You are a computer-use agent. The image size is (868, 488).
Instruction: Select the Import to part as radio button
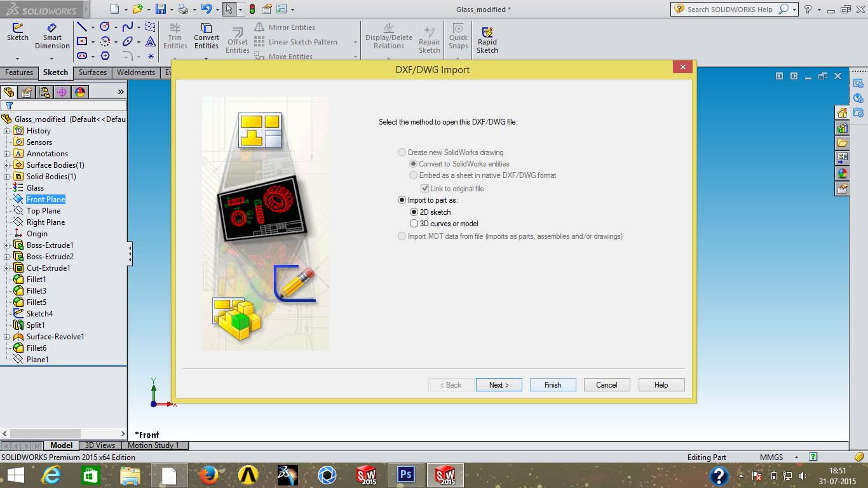point(402,200)
